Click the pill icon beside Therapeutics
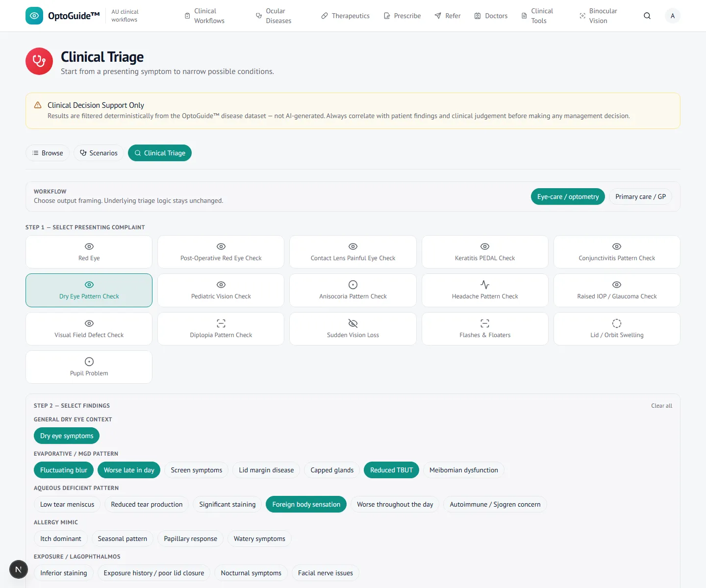The height and width of the screenshot is (588, 706). (325, 16)
